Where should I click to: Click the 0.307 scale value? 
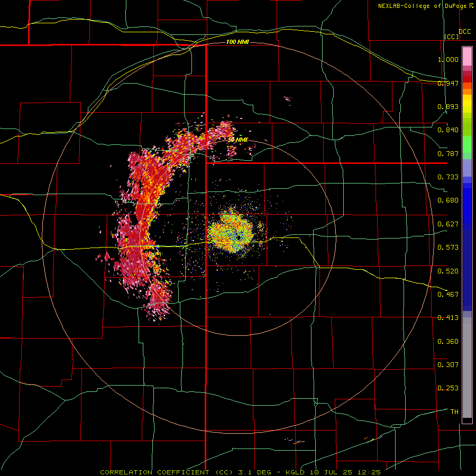coord(448,364)
